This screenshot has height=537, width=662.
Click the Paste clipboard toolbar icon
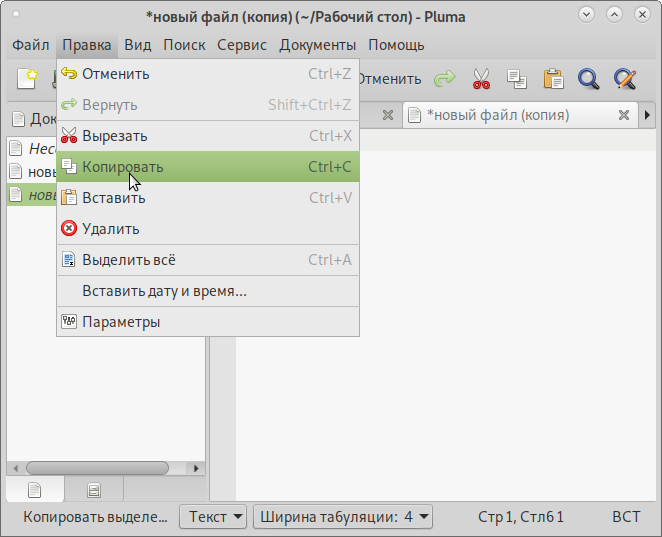552,79
